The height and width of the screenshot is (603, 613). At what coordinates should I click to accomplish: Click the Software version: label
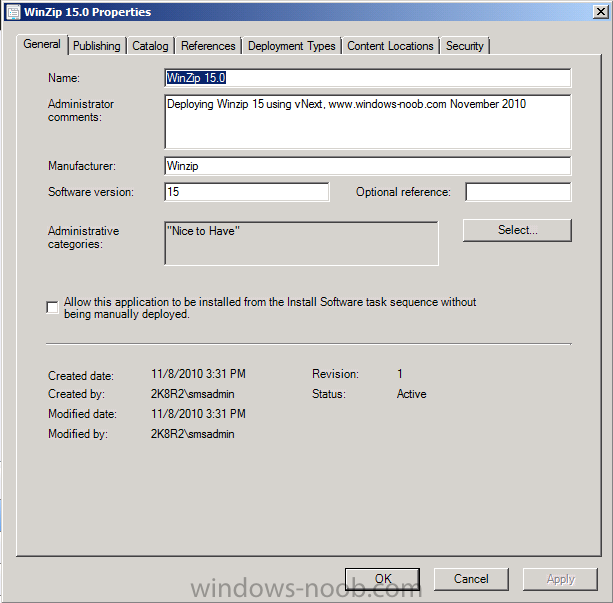91,192
